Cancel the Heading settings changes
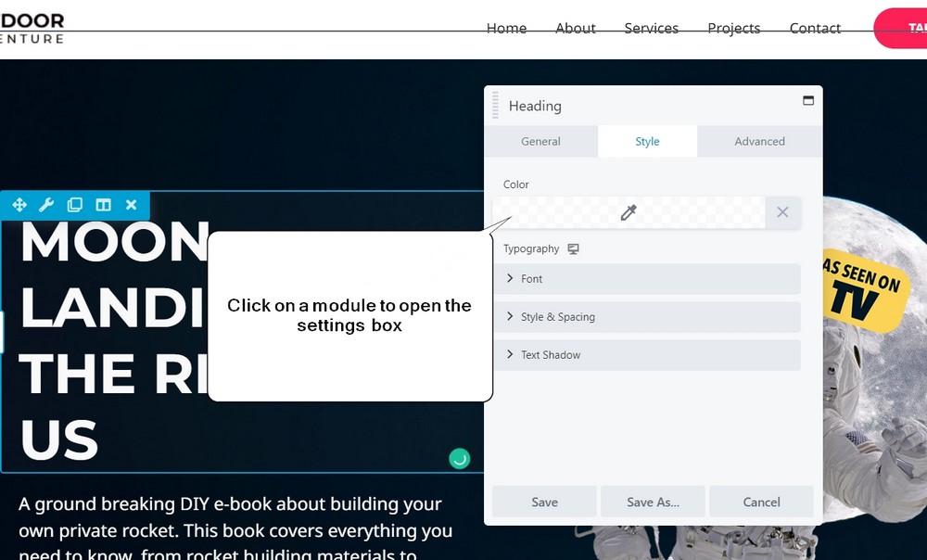Screen dimensions: 927x560 (x=761, y=502)
